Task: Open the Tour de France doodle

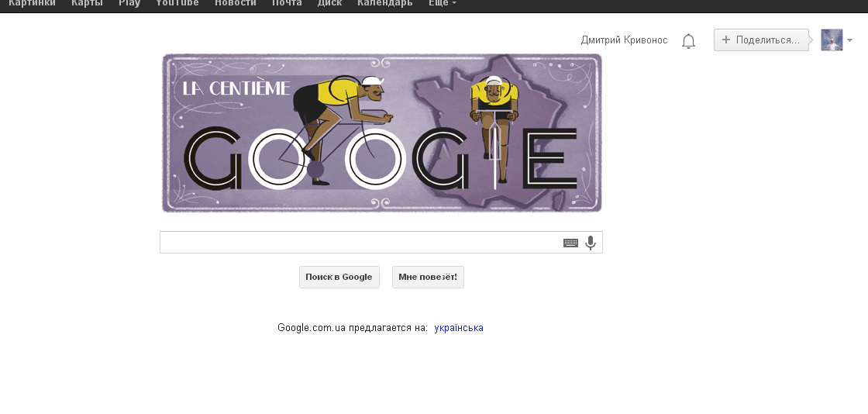Action: click(381, 133)
